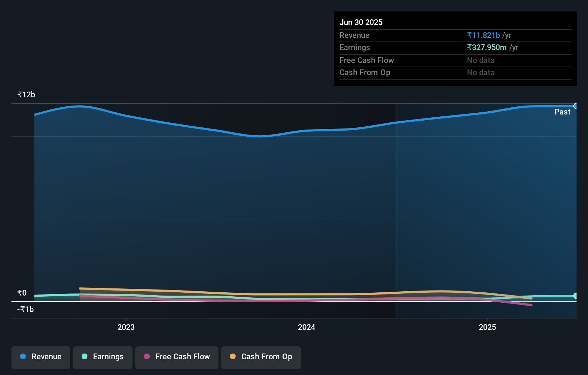Click the 2023 x-axis label

[126, 327]
